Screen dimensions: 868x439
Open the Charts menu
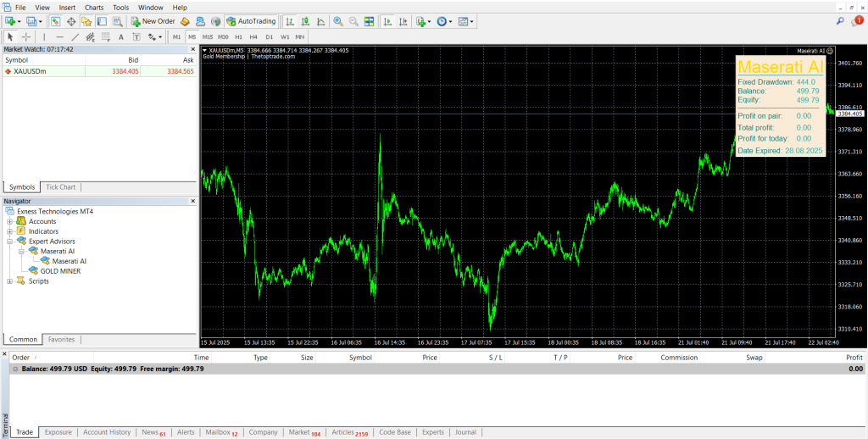(93, 7)
